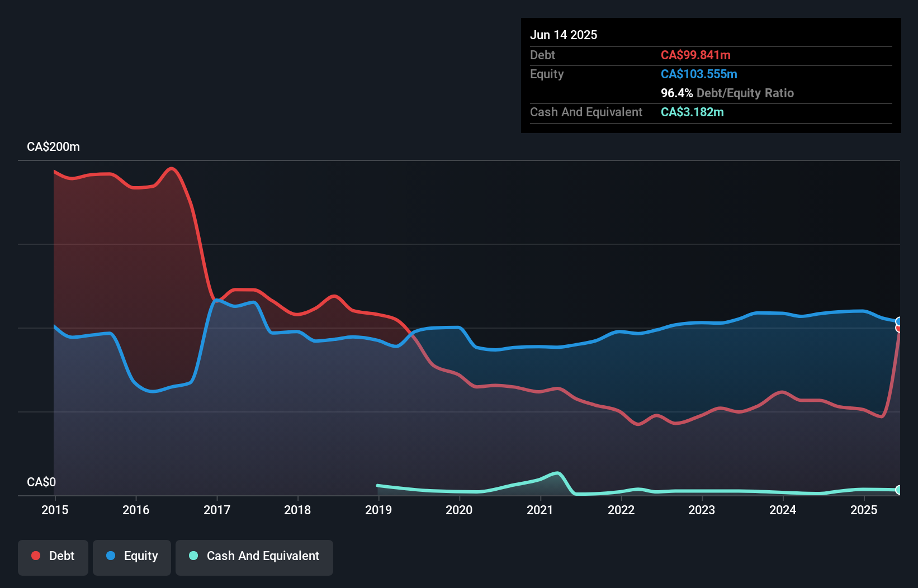This screenshot has height=588, width=918.
Task: Click the teal Cash And Equivalent legend dot
Action: pyautogui.click(x=192, y=556)
